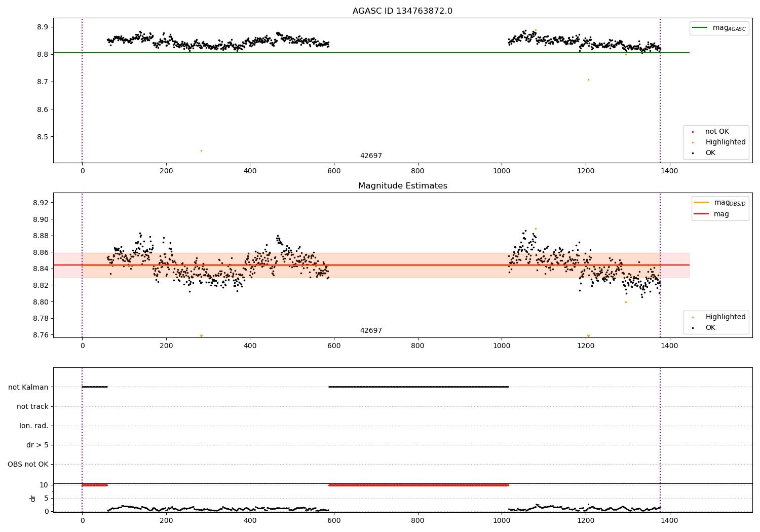760x532 pixels.
Task: Click the "OK" legend entry in the top plot
Action: (710, 153)
